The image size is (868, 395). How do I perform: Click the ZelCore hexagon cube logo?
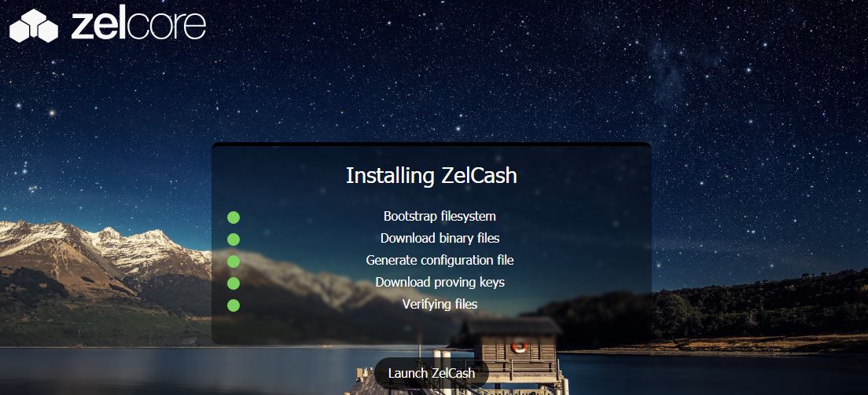point(34,25)
